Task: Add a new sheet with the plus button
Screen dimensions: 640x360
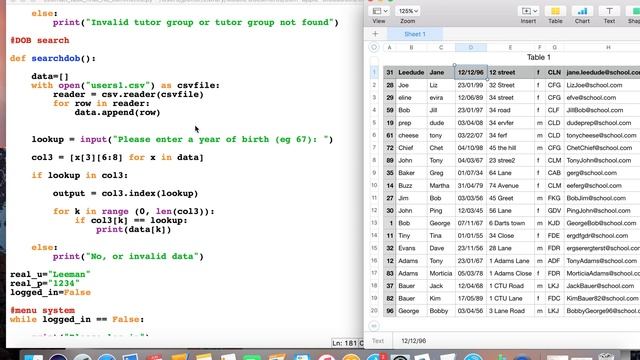Action: 375,34
